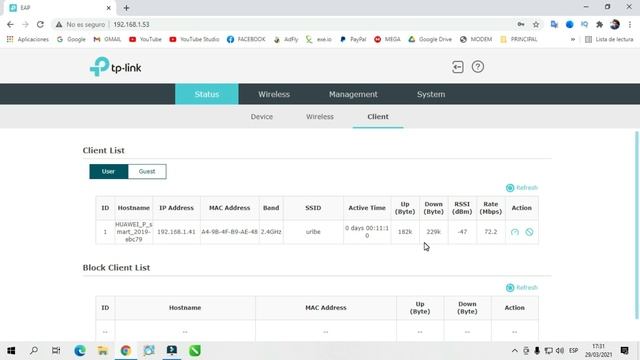Screen dimensions: 640x360
Task: Select the User client list toggle
Action: pos(109,171)
